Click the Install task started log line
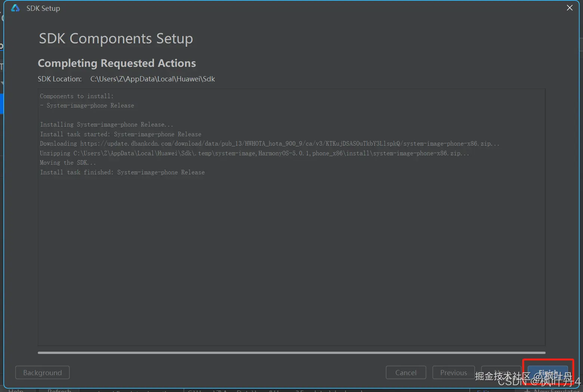The width and height of the screenshot is (583, 392). (x=120, y=134)
